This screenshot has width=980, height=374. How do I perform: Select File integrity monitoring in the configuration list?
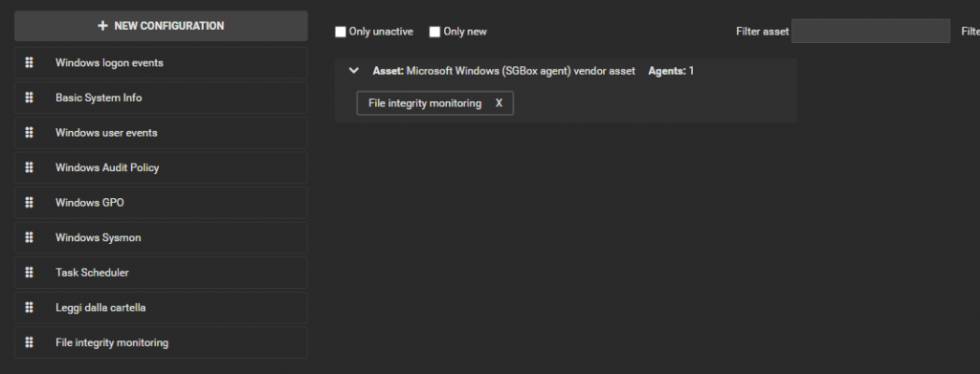pos(161,342)
